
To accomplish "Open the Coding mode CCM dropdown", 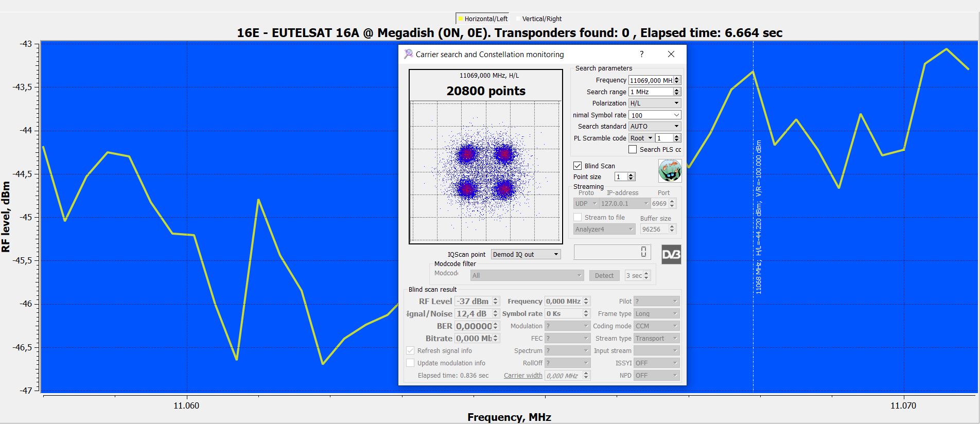I will tap(657, 326).
